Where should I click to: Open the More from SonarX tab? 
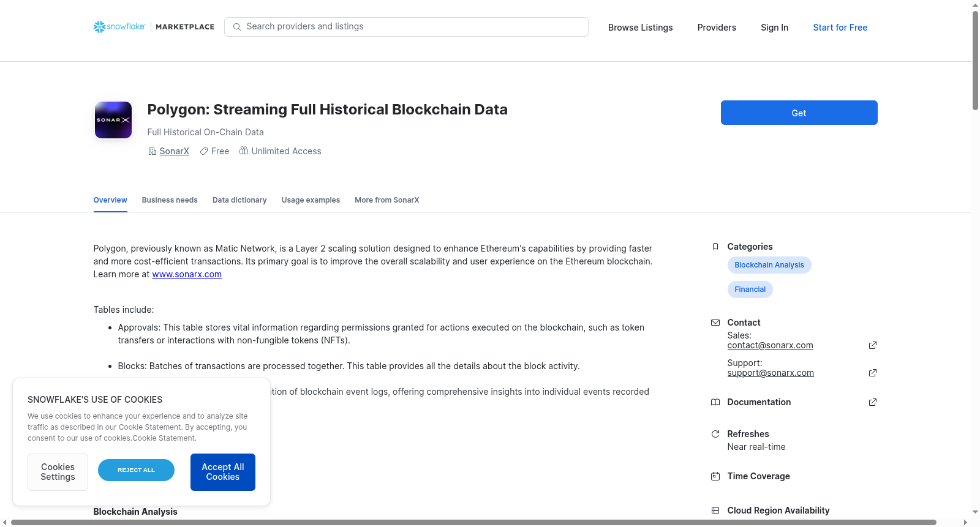click(x=387, y=200)
